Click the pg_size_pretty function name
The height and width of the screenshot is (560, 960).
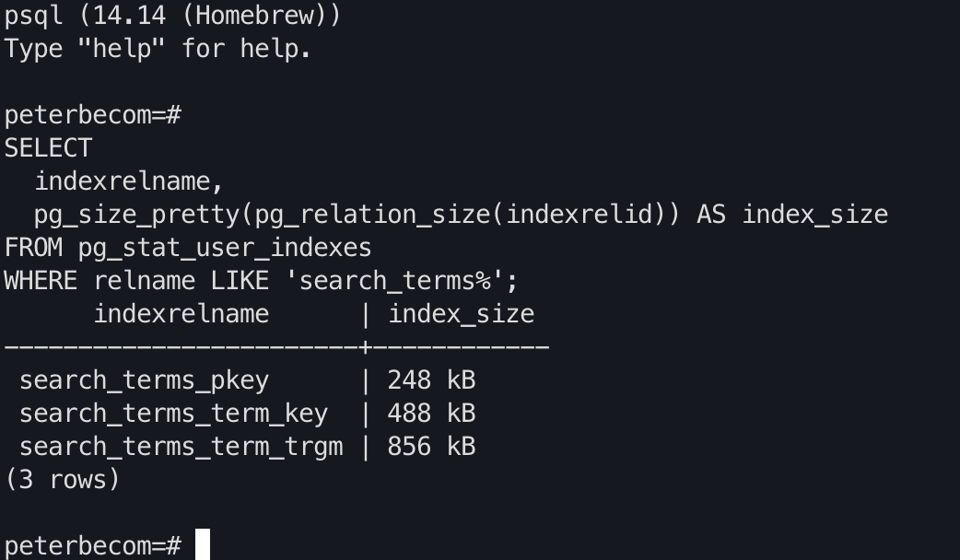coord(136,215)
